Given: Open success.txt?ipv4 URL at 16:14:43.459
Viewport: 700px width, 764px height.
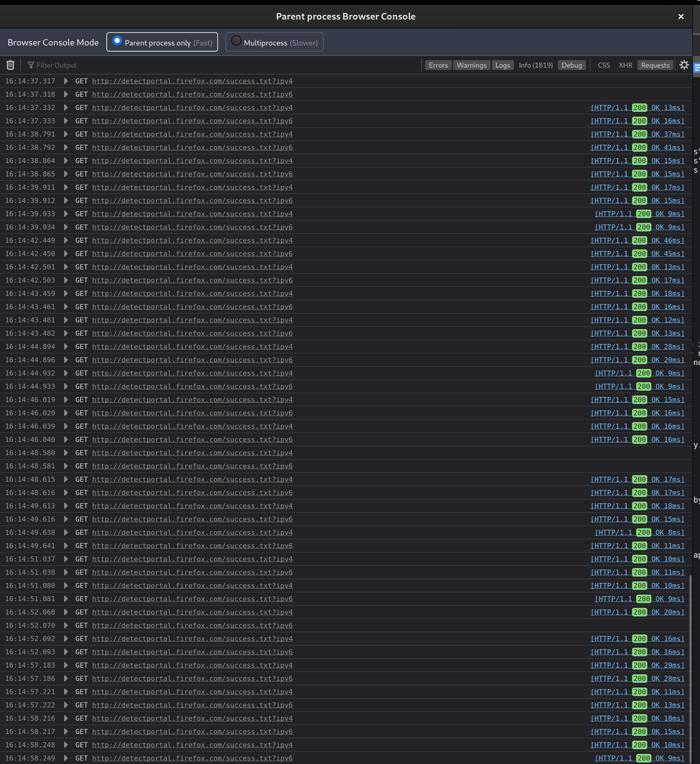Looking at the screenshot, I should 193,293.
